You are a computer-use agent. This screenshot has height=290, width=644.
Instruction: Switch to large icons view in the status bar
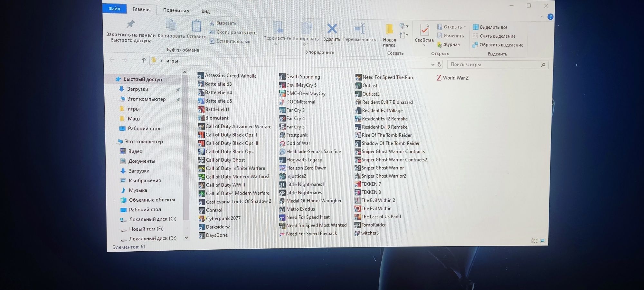pyautogui.click(x=543, y=241)
